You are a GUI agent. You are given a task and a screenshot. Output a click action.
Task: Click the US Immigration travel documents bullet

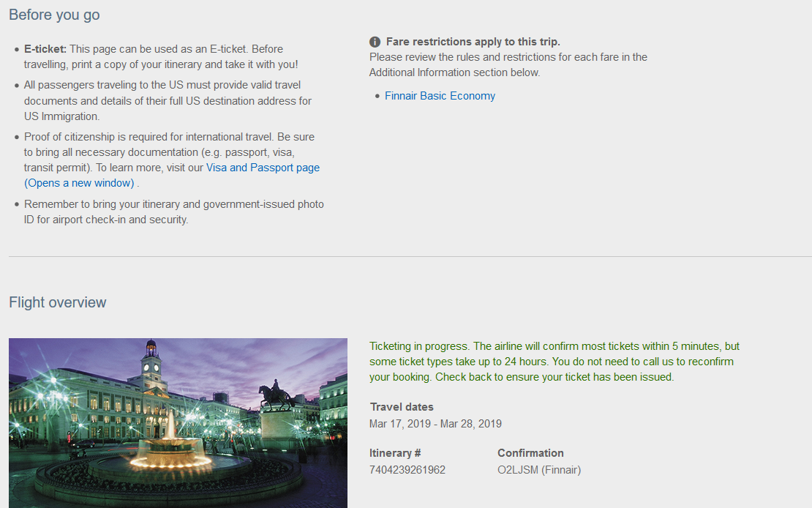[x=168, y=100]
